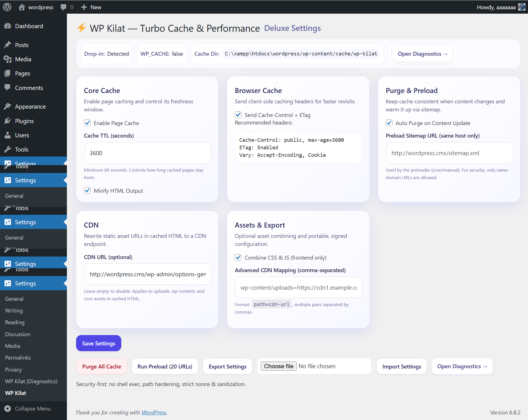Screen dimensions: 528x420
Task: Toggle Minify HTML Output checkbox
Action: (87, 191)
